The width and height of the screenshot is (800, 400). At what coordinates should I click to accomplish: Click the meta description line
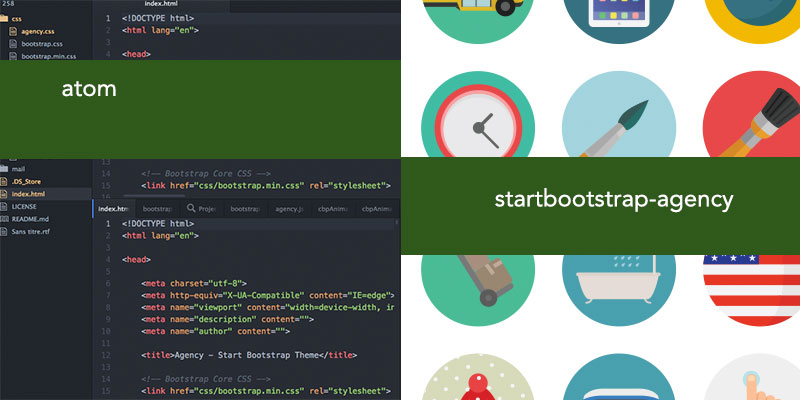(228, 319)
